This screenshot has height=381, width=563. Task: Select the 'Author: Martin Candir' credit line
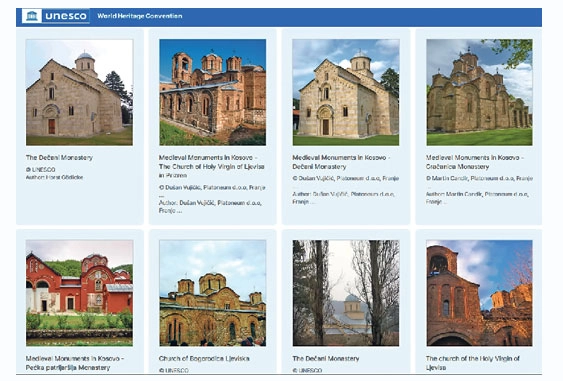pos(477,198)
